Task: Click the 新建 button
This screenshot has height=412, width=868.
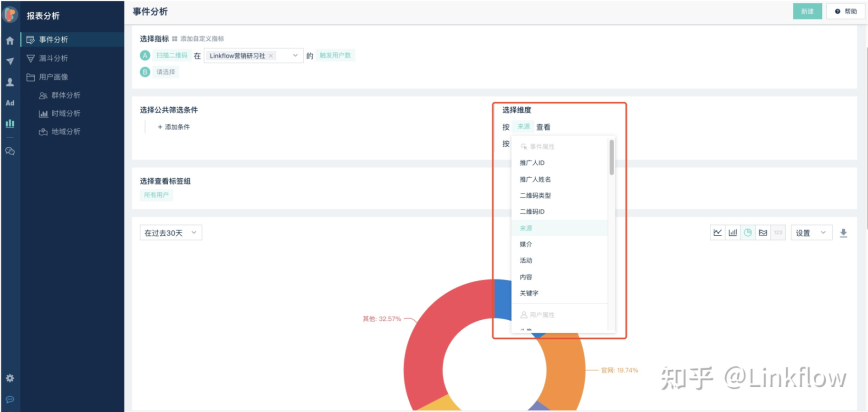Action: point(807,11)
